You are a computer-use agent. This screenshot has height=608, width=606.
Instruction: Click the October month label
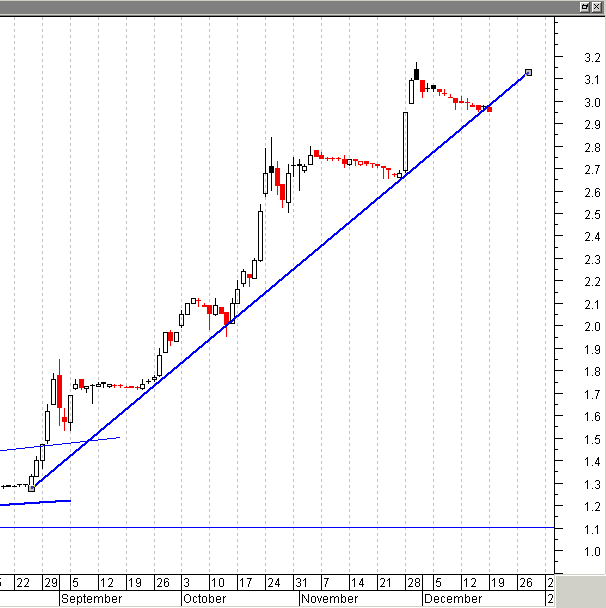click(204, 599)
